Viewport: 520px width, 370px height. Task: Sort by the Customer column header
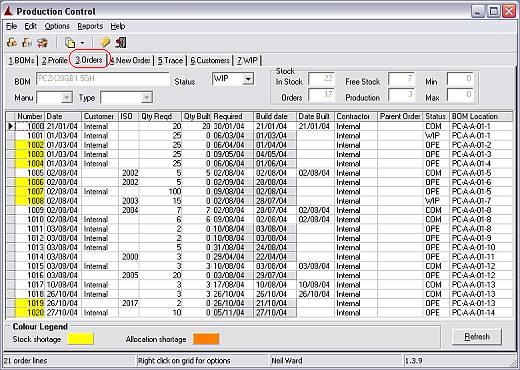tap(99, 116)
